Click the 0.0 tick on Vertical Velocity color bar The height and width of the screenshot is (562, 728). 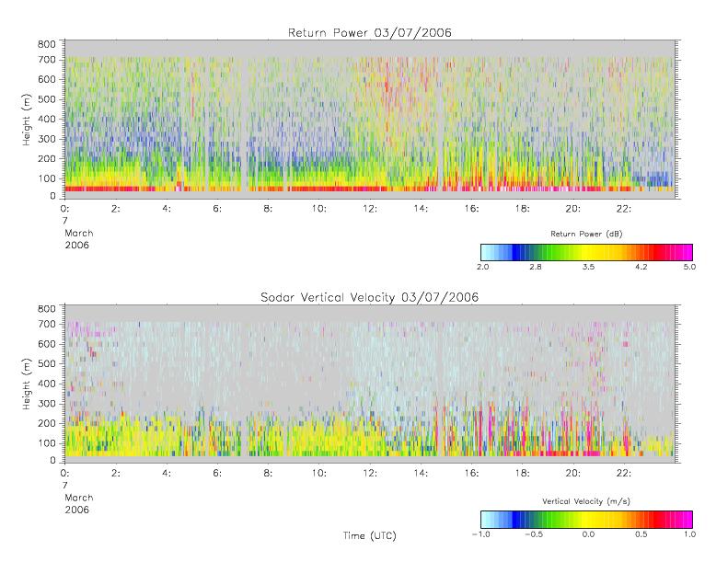[x=588, y=534]
